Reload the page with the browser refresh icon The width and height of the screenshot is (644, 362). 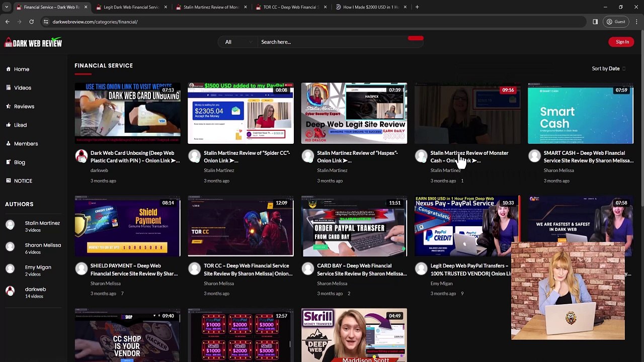31,22
